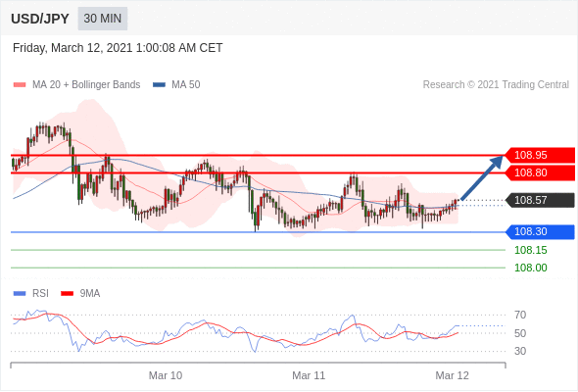Select the 108.57 current price tag
Viewport: 578px width, 392px height.
539,200
